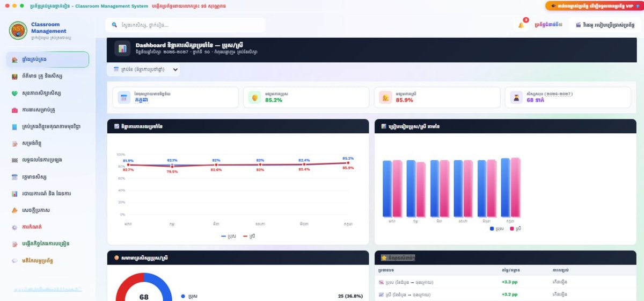This screenshot has width=644, height=301.
Task: Select the 81.9% data point on the line chart
Action: 128,165
